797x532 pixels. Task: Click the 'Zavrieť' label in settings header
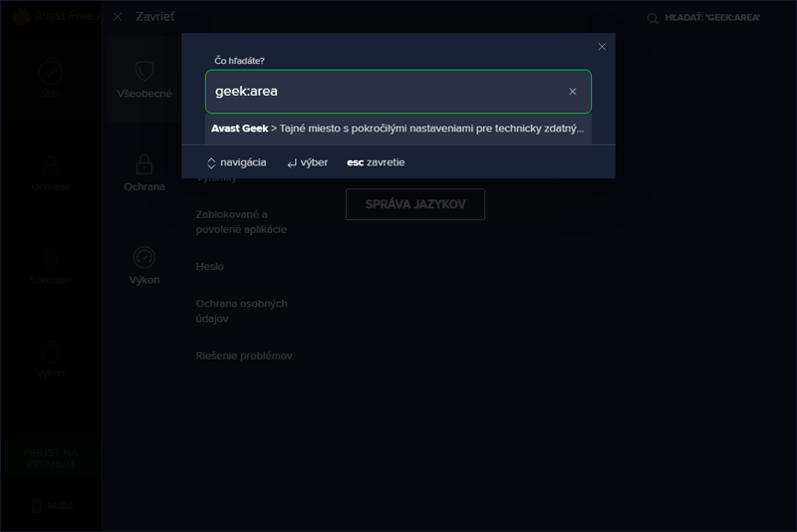(155, 17)
